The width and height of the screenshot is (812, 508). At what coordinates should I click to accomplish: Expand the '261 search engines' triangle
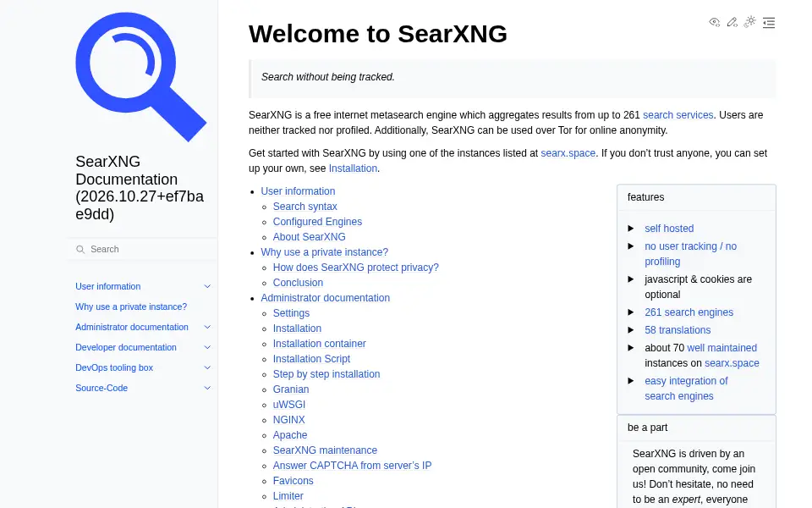pos(631,312)
